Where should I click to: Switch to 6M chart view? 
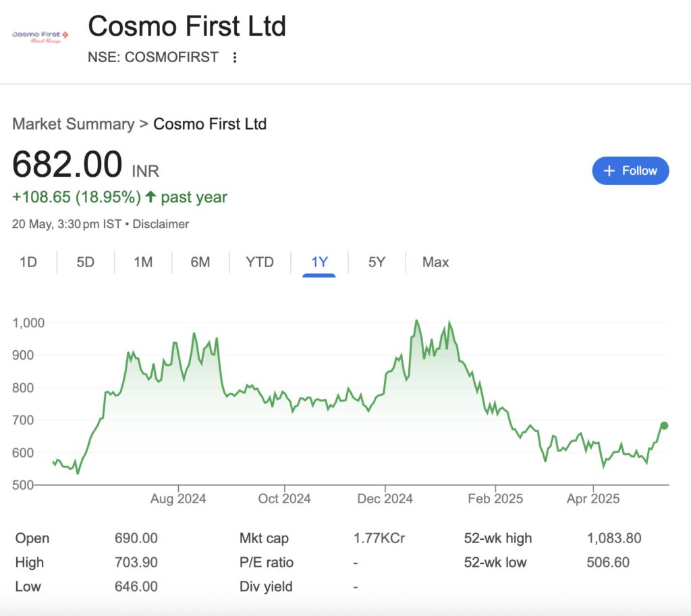point(200,262)
